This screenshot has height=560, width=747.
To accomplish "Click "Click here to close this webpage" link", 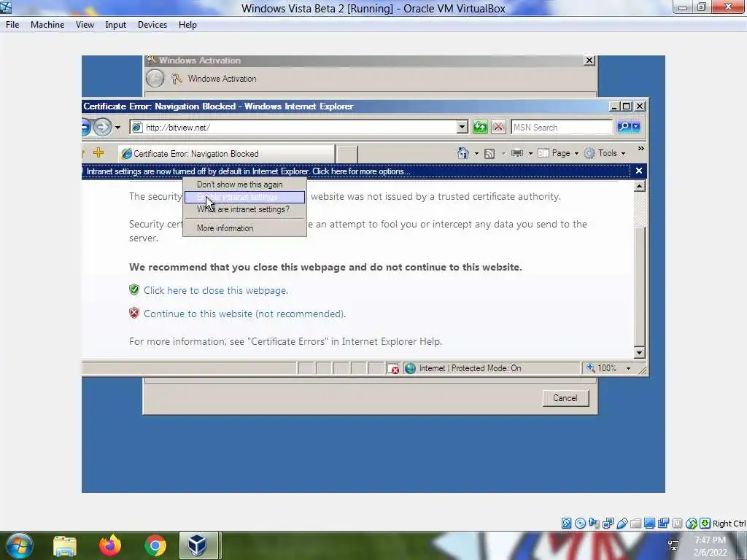I will (216, 290).
